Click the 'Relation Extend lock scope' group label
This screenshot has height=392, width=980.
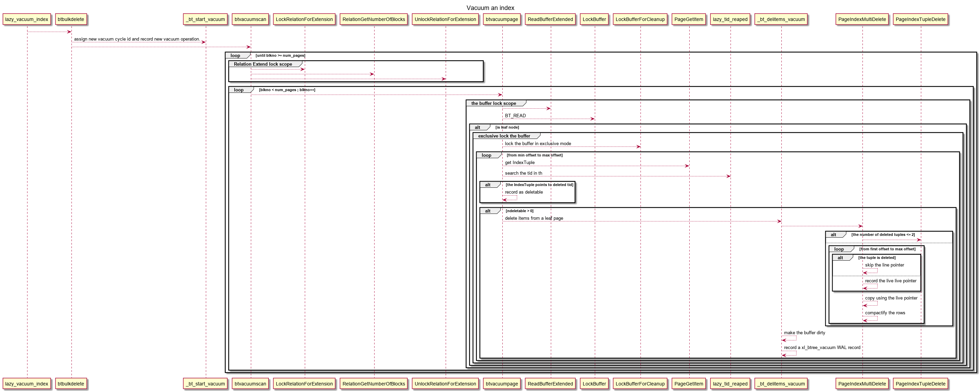tap(263, 64)
